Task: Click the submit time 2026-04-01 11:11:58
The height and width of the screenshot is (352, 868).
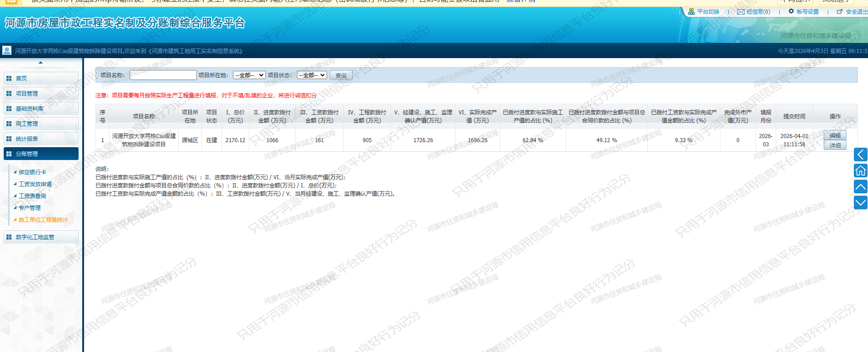Action: tap(794, 140)
